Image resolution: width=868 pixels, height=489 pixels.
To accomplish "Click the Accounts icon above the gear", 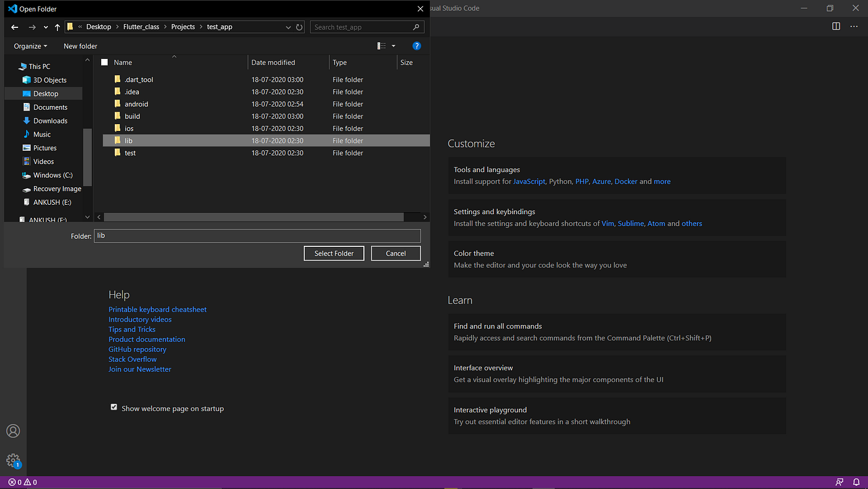I will pyautogui.click(x=13, y=431).
